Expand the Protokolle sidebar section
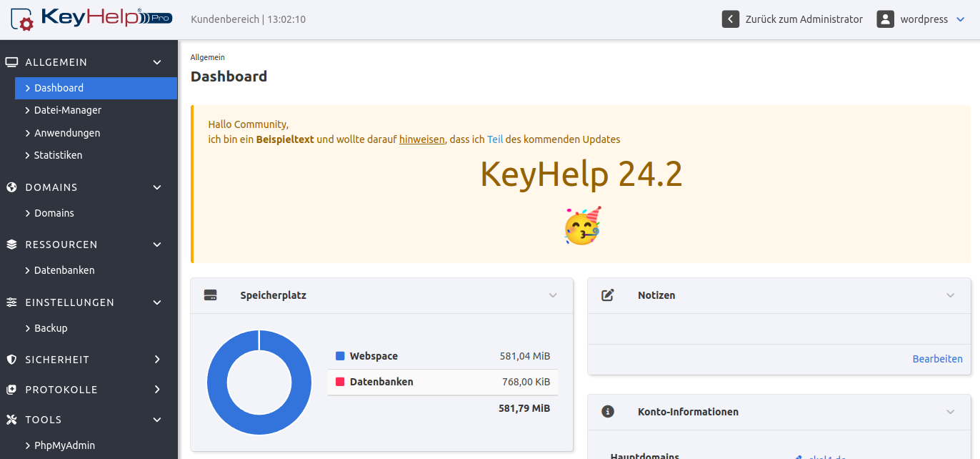 (x=157, y=390)
